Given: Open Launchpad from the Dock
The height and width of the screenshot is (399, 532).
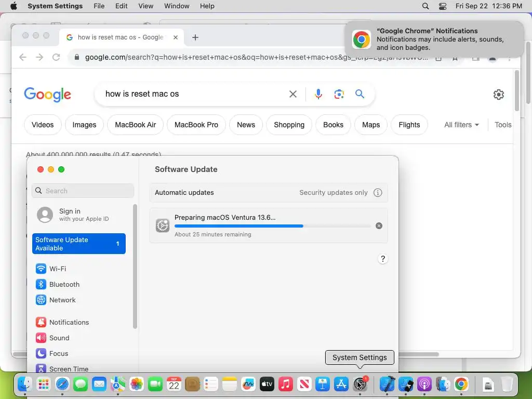Looking at the screenshot, I should tap(44, 384).
